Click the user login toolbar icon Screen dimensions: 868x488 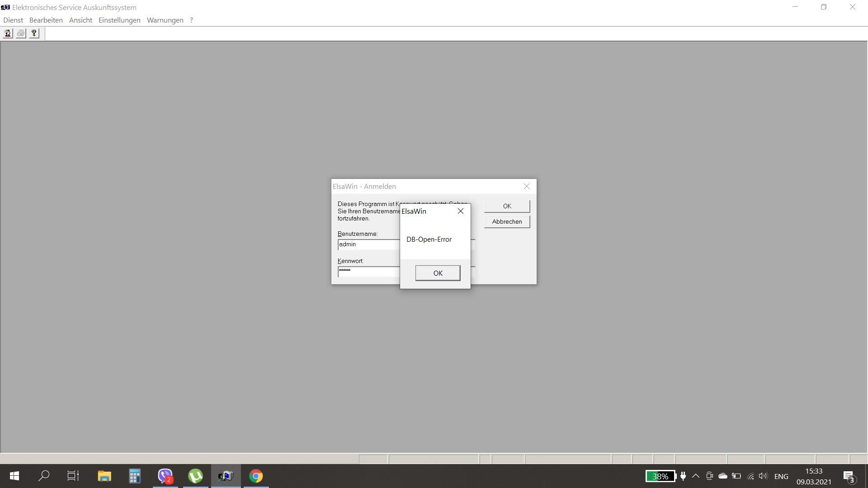(x=8, y=33)
